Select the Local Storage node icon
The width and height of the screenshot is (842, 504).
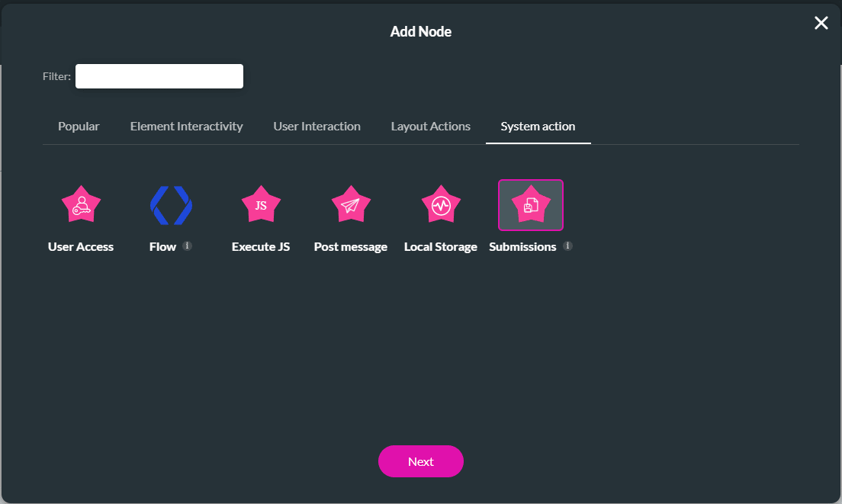[441, 204]
